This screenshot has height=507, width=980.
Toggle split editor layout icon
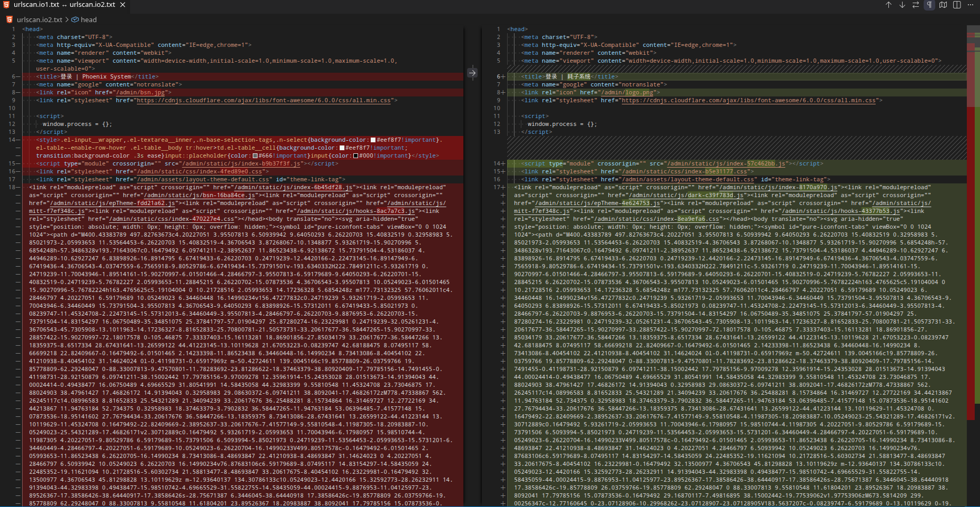pos(957,5)
